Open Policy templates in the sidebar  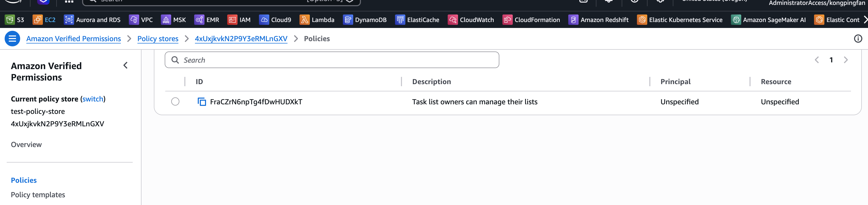38,195
